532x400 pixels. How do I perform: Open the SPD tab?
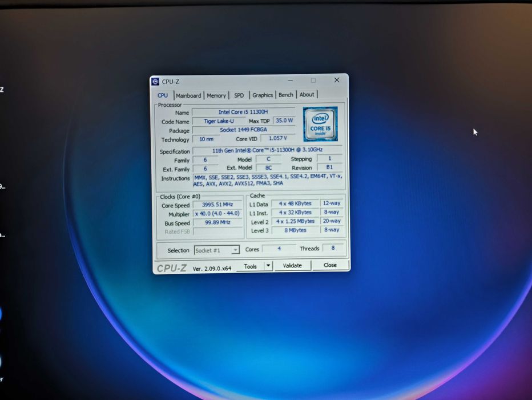(239, 95)
